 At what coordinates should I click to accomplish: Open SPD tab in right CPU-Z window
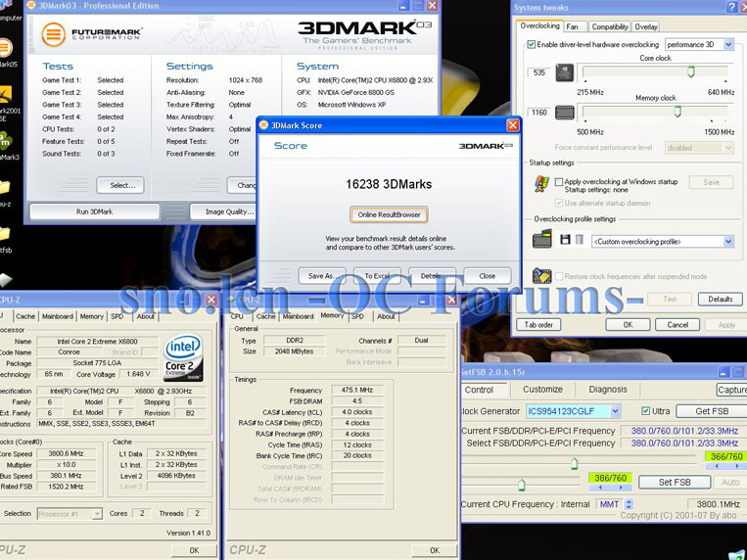(x=357, y=316)
